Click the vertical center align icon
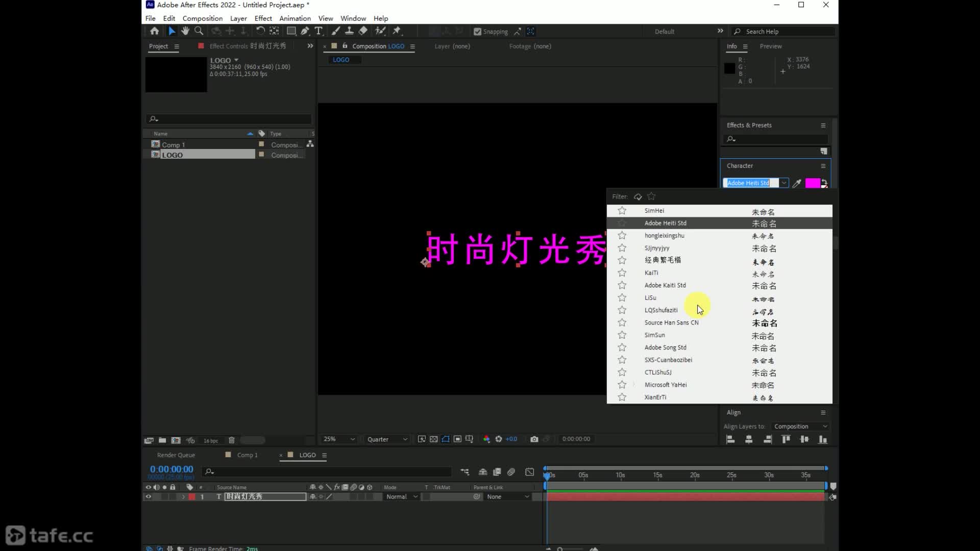980x551 pixels. tap(804, 439)
